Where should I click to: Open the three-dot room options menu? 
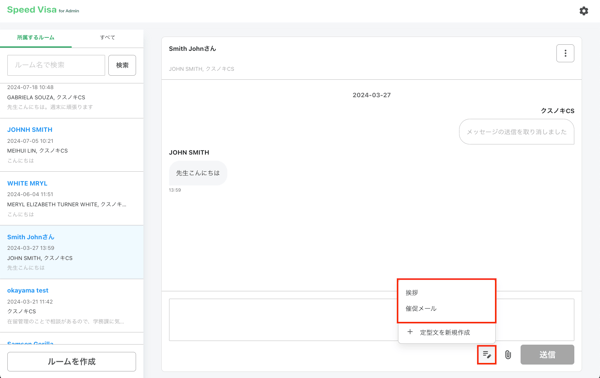click(565, 54)
